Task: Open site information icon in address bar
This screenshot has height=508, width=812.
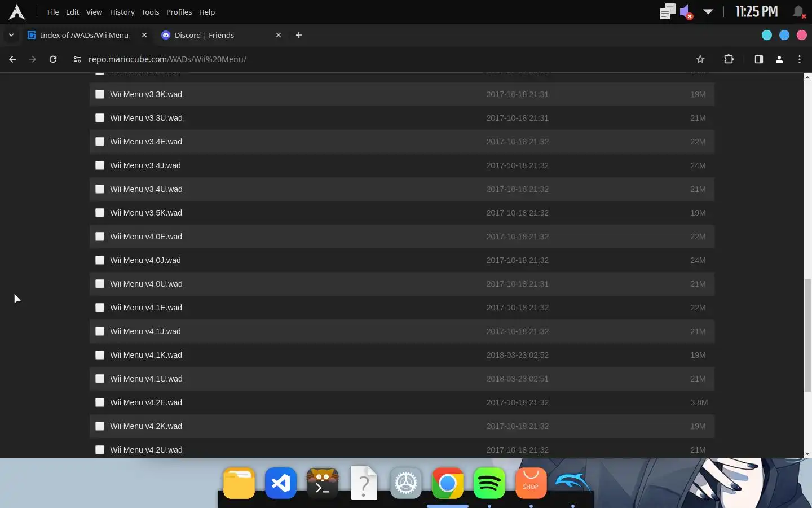Action: pos(77,59)
